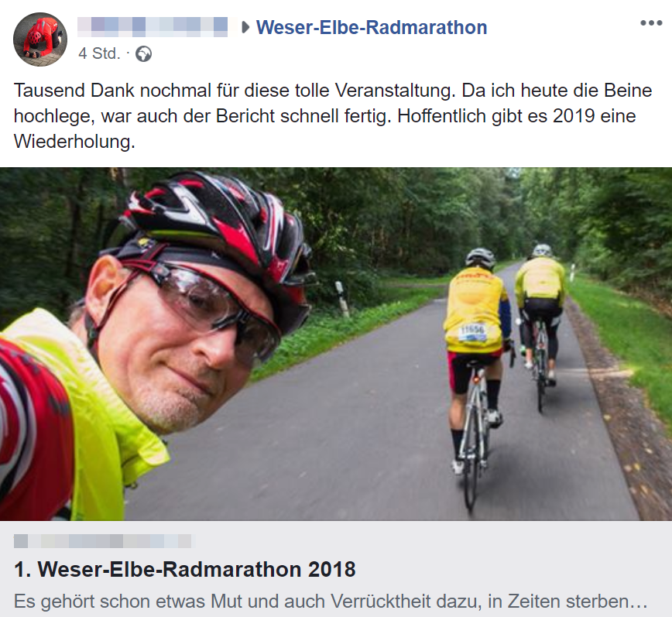672x617 pixels.
Task: Click the word Wiederholung in the post text
Action: (74, 142)
